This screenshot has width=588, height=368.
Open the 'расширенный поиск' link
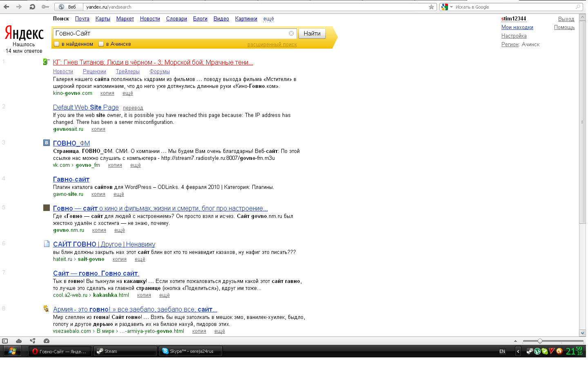click(x=272, y=45)
